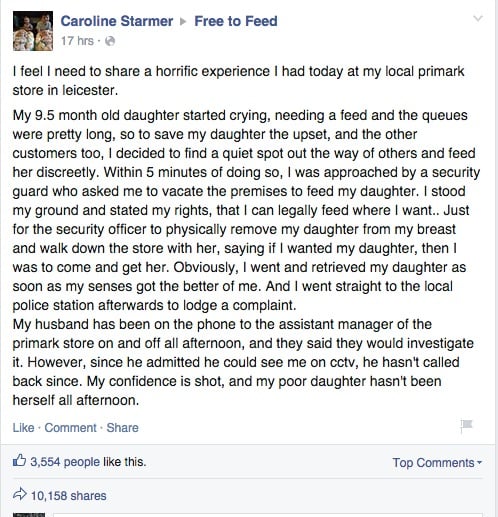Screen dimensions: 498x517
Task: Click the small triangle beside Top Comments
Action: click(x=479, y=463)
